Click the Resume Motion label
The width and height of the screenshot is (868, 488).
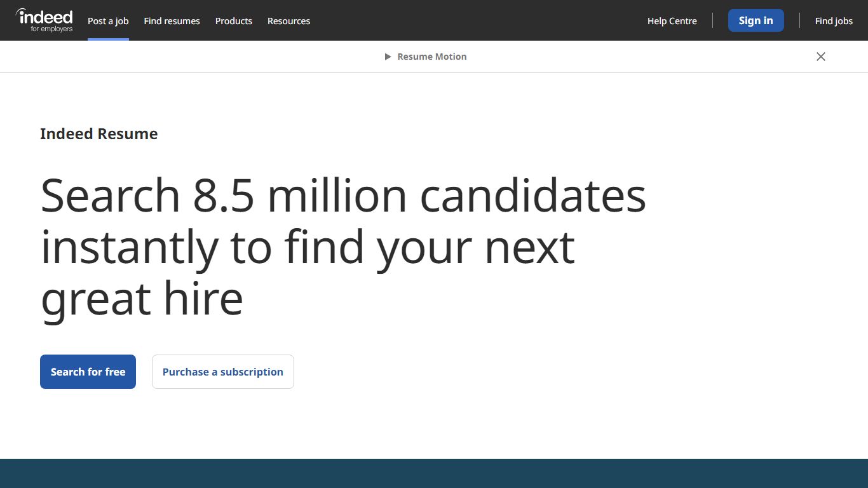(x=432, y=57)
